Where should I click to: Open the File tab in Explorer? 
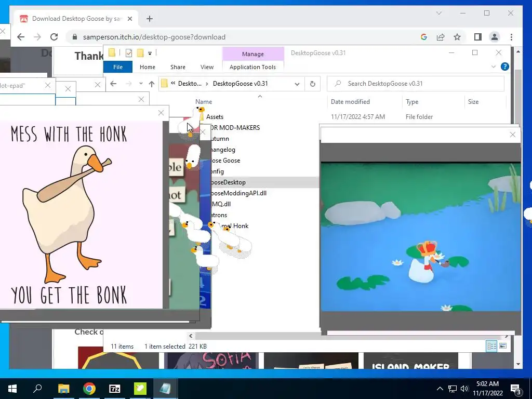pos(118,67)
